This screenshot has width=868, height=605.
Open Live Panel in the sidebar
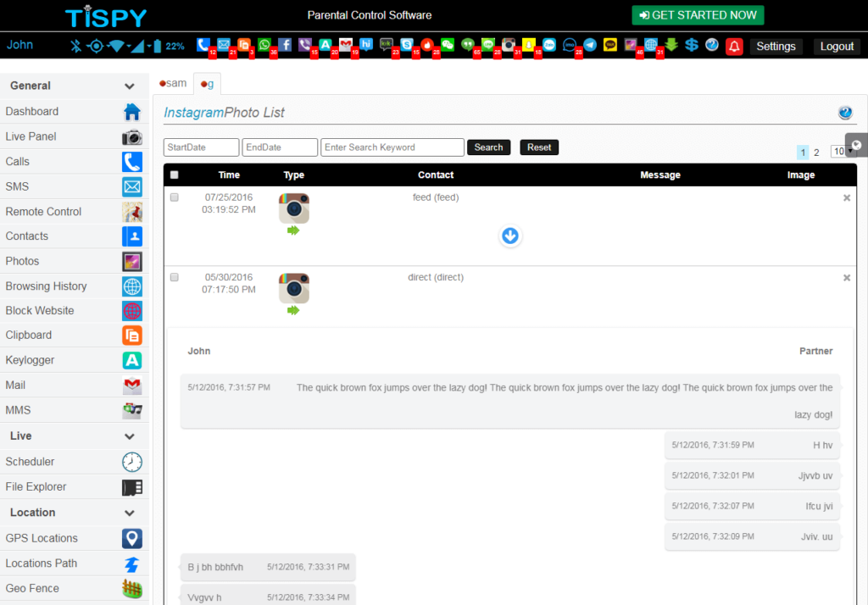coord(75,136)
